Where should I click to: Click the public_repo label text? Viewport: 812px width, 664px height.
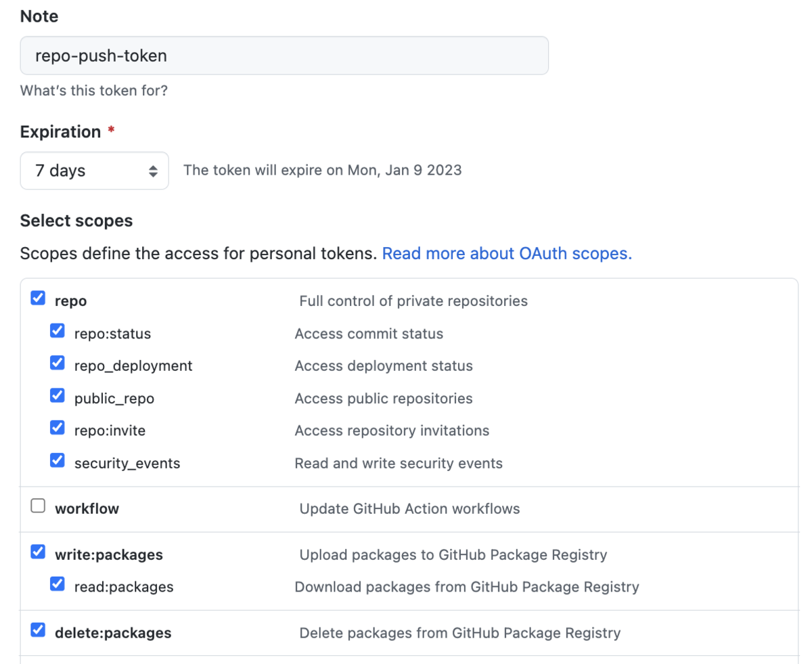tap(114, 399)
